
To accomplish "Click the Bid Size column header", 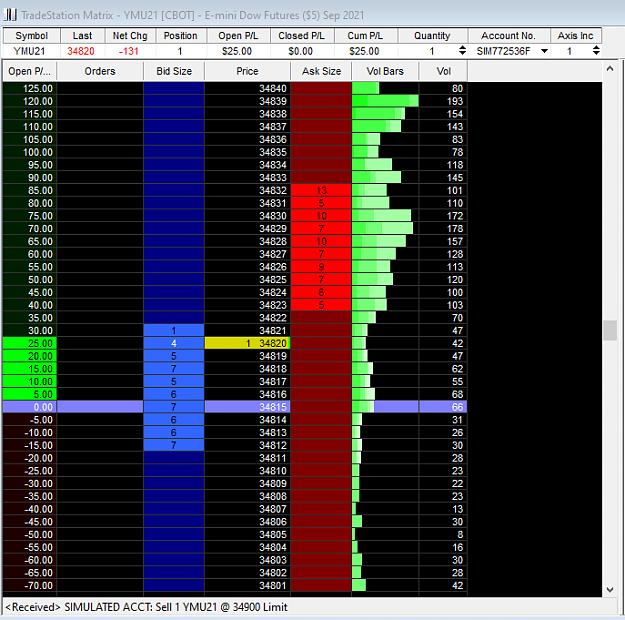I will pos(174,71).
